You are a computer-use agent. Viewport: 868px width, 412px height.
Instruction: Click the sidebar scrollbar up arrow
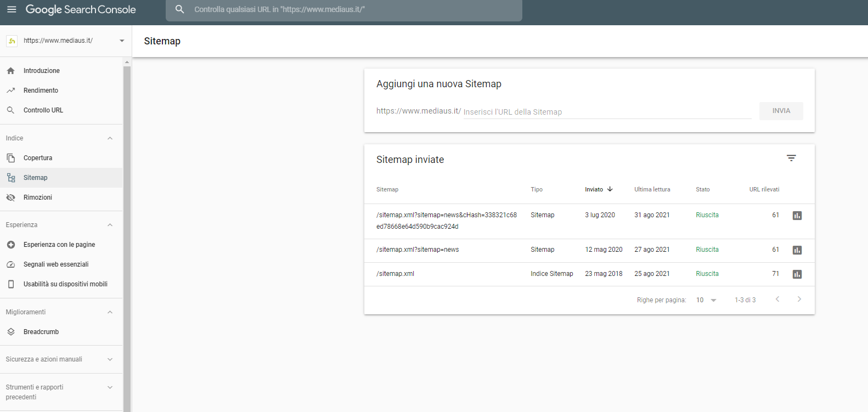point(127,62)
